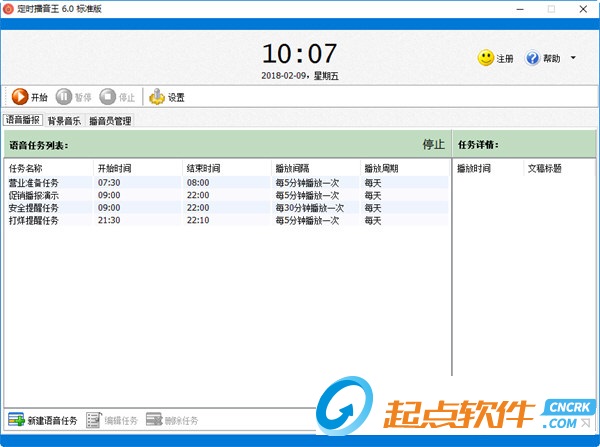Click 每5分钟播放一次 in 营业准备任务 row
Viewport: 600px width, 447px height.
click(x=307, y=183)
